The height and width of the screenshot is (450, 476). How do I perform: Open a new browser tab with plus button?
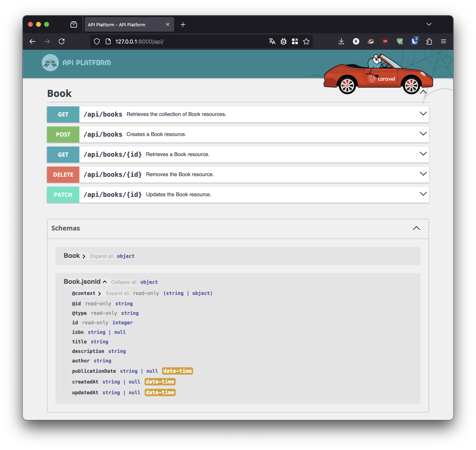tap(183, 24)
